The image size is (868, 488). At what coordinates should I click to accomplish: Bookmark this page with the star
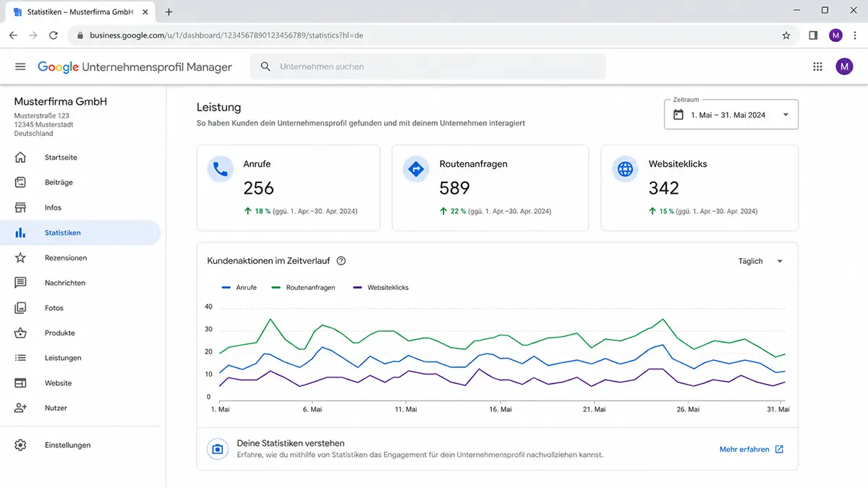pos(786,35)
